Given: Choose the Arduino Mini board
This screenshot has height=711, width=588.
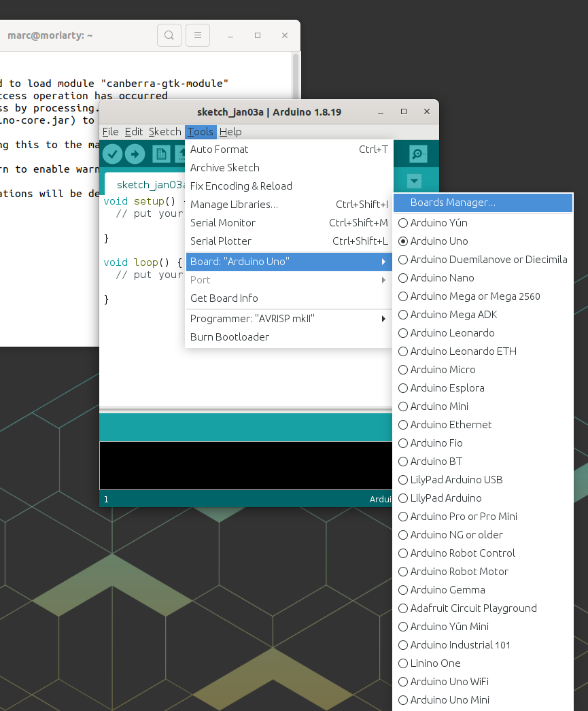Looking at the screenshot, I should point(483,406).
